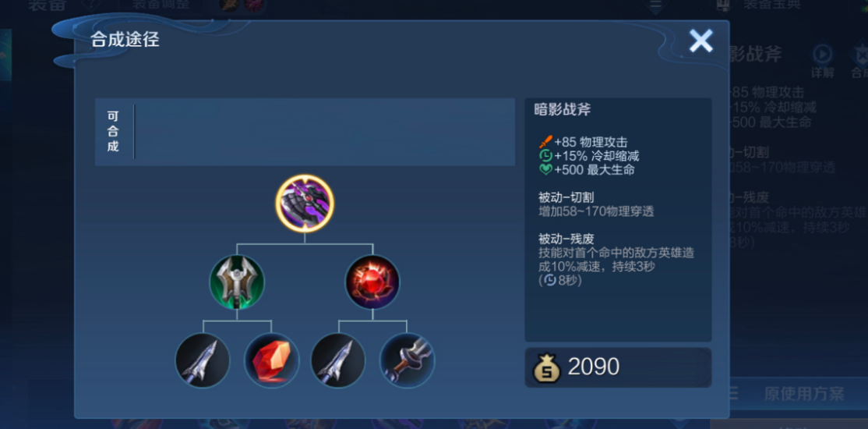Tap the 原使用方案 button
Screen dimensions: 868x429
point(804,394)
